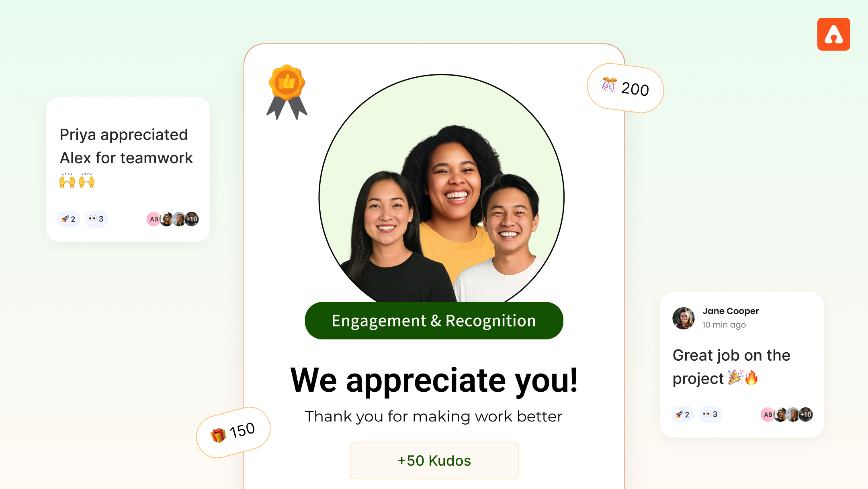This screenshot has height=489, width=868.
Task: Click the Engagement & Recognition green label
Action: point(434,321)
